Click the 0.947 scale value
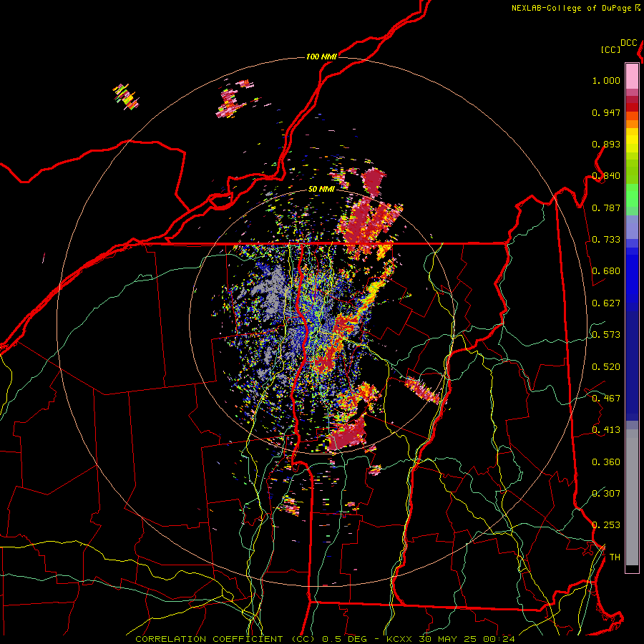Viewport: 644px width, 644px height. pyautogui.click(x=606, y=112)
